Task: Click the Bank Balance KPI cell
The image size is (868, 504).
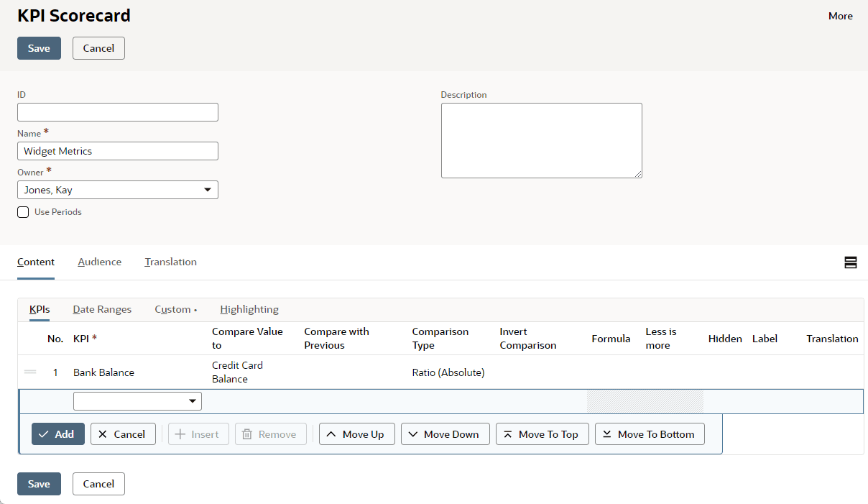Action: (104, 372)
